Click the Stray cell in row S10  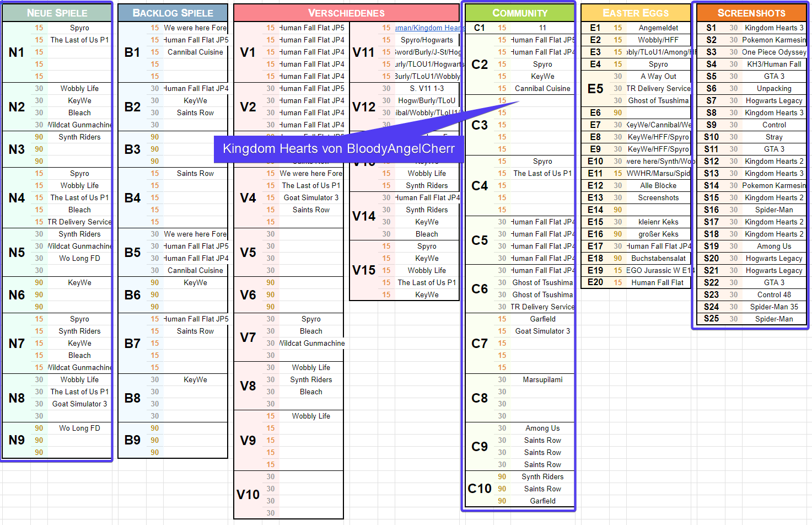pyautogui.click(x=773, y=137)
